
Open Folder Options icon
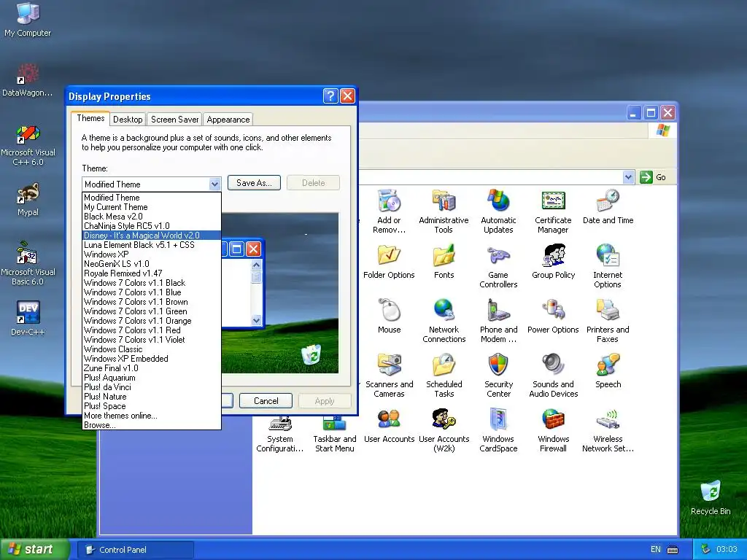click(389, 262)
